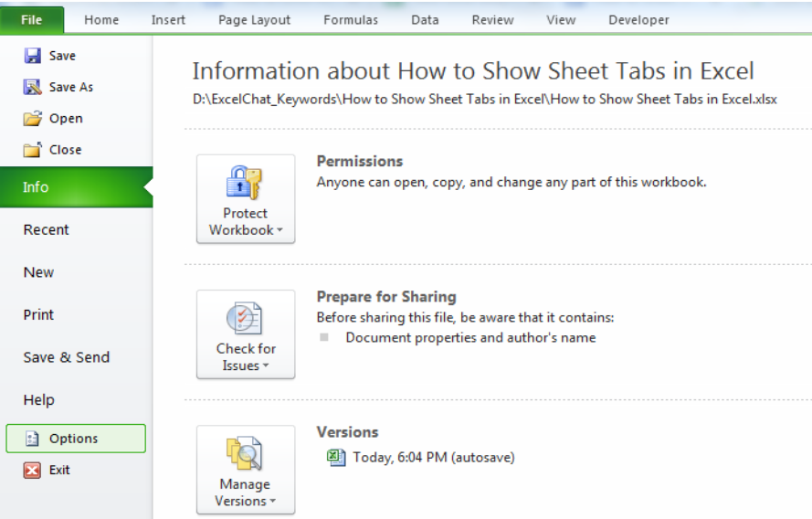Open Excel Options
The width and height of the screenshot is (812, 519).
[x=76, y=439]
